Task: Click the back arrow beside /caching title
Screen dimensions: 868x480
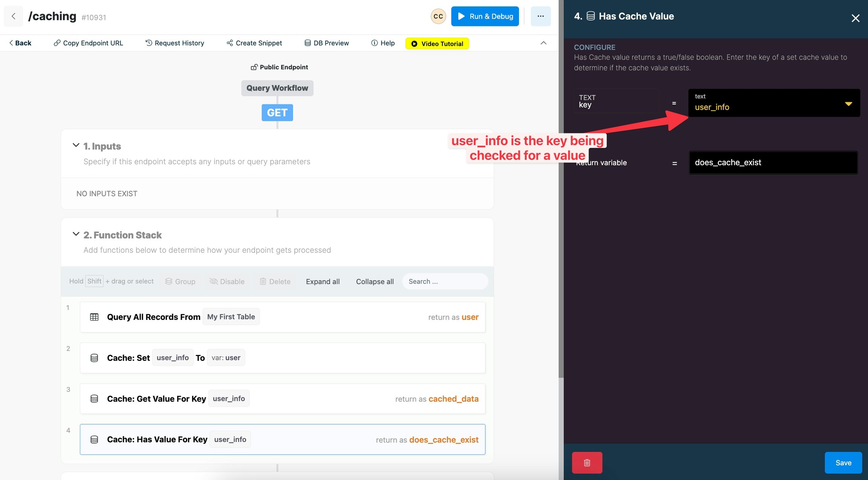Action: (14, 16)
